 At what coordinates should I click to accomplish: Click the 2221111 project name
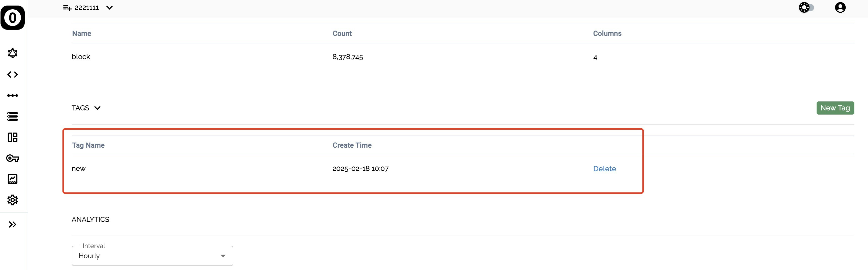tap(87, 8)
